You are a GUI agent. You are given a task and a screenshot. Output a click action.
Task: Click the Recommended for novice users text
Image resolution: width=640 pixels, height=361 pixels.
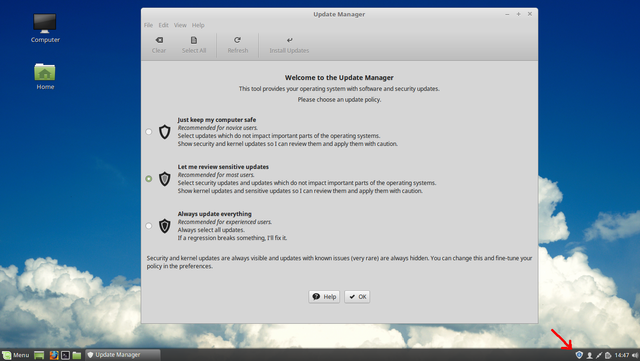218,128
